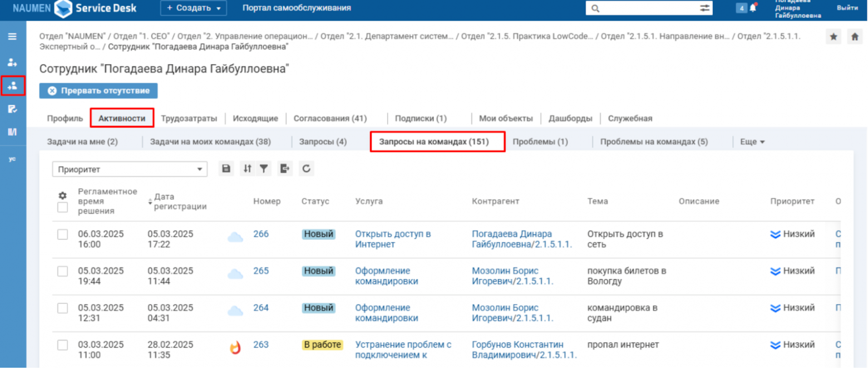Open the filter funnel icon
Image resolution: width=868 pixels, height=368 pixels.
[264, 169]
